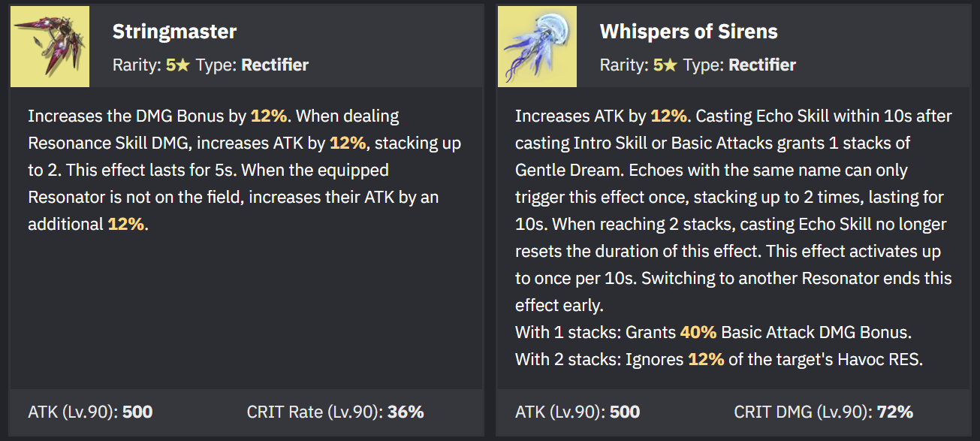980x441 pixels.
Task: Click Whispers of Sirens' ATK (Lv.90) 500 stat
Action: click(577, 412)
